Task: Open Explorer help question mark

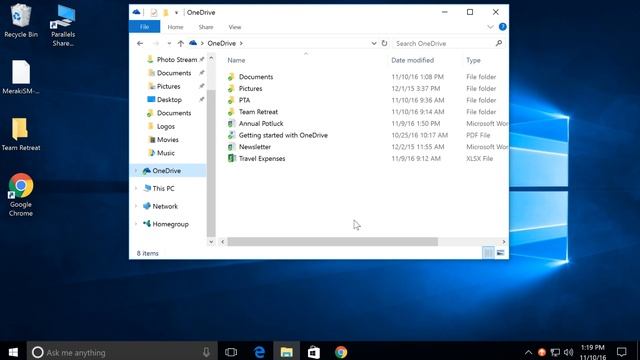Action: (502, 27)
